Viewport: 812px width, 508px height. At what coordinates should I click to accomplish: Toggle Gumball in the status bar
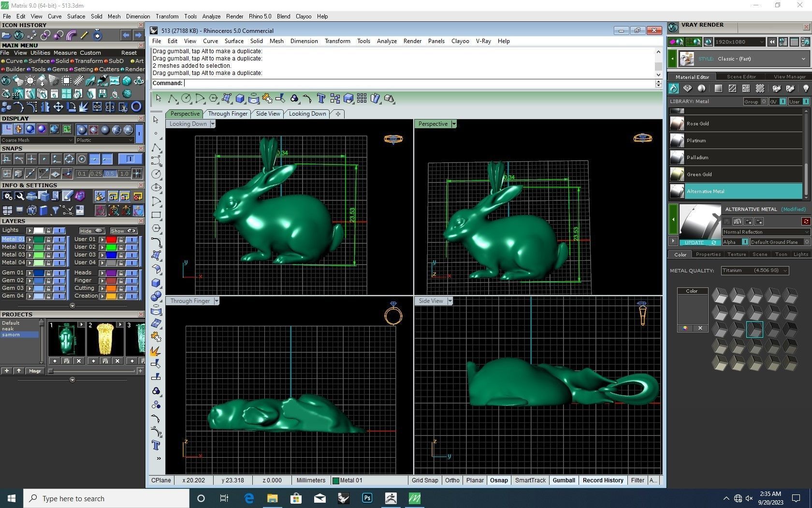tap(564, 480)
